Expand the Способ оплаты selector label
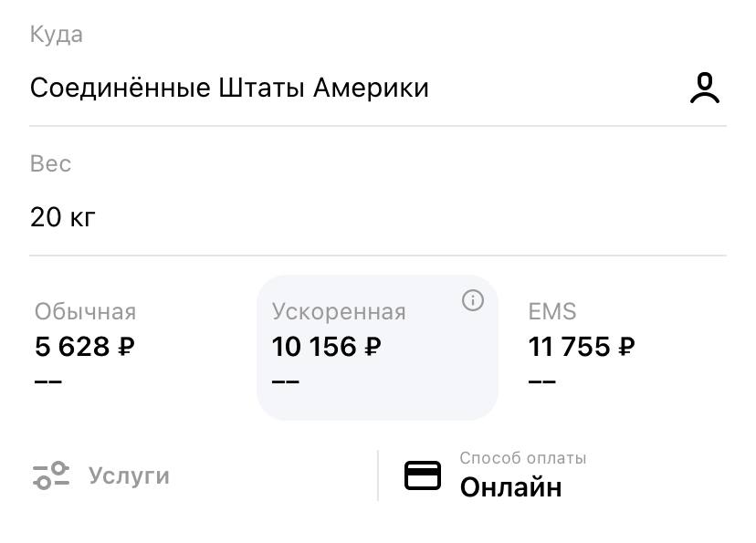 coord(523,458)
